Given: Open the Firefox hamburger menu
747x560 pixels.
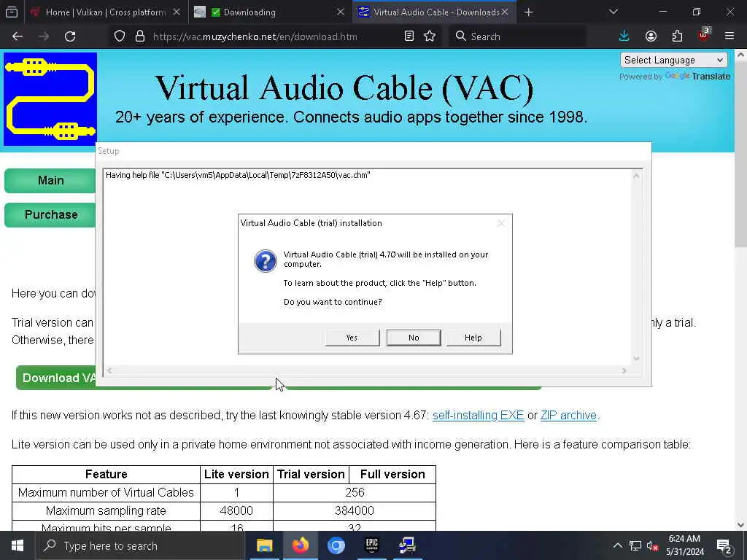Looking at the screenshot, I should coord(729,36).
